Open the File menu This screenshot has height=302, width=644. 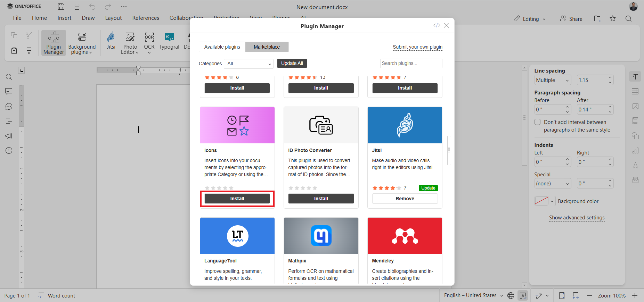coord(17,18)
